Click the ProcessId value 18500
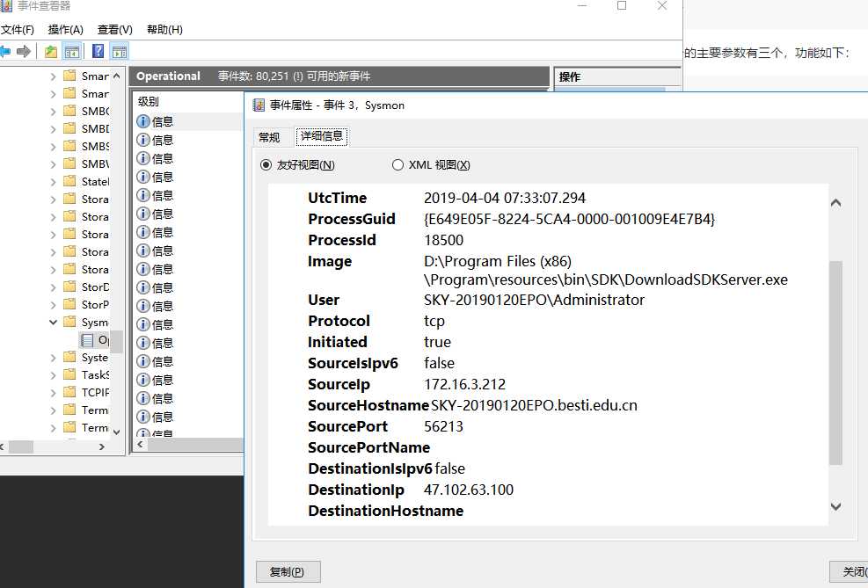The height and width of the screenshot is (588, 868). coord(443,240)
